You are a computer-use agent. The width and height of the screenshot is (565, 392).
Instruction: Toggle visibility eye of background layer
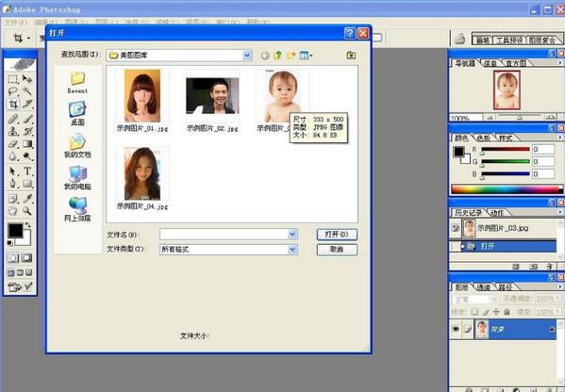coord(456,329)
